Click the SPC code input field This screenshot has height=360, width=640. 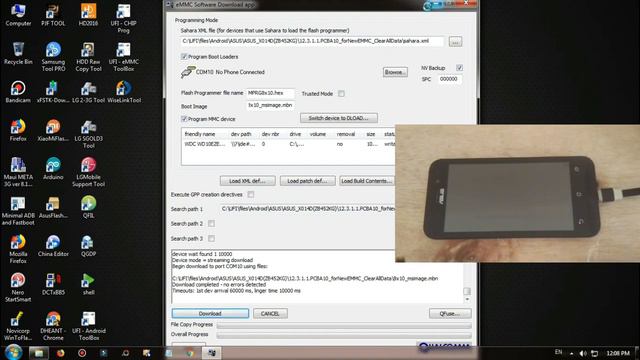pos(450,79)
